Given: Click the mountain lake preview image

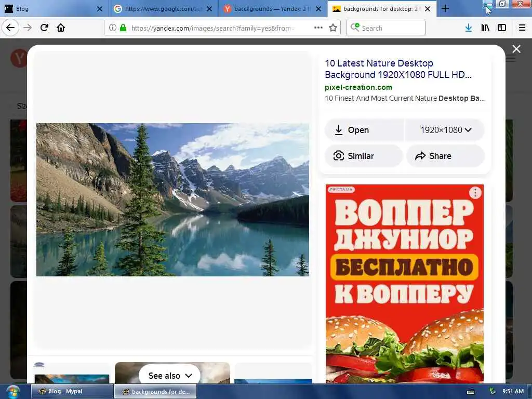Looking at the screenshot, I should tap(172, 199).
